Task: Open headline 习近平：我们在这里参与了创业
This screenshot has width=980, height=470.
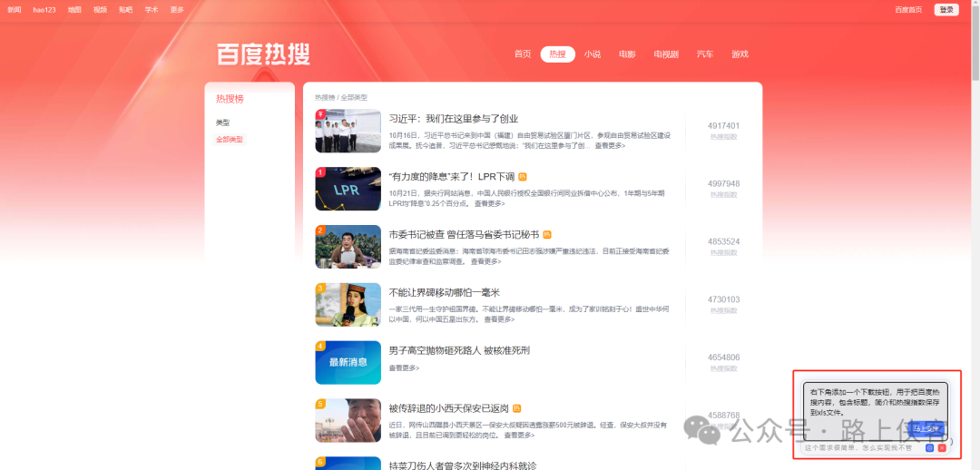Action: (454, 119)
